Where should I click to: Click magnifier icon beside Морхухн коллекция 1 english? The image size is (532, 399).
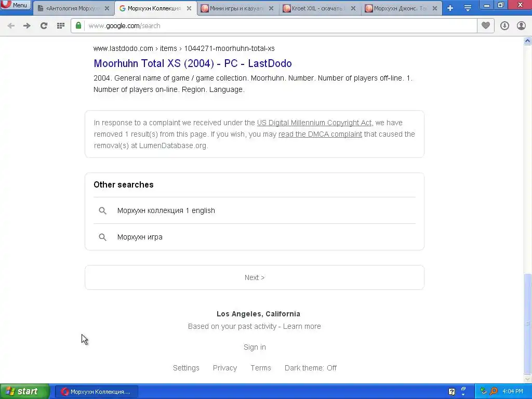tap(102, 211)
